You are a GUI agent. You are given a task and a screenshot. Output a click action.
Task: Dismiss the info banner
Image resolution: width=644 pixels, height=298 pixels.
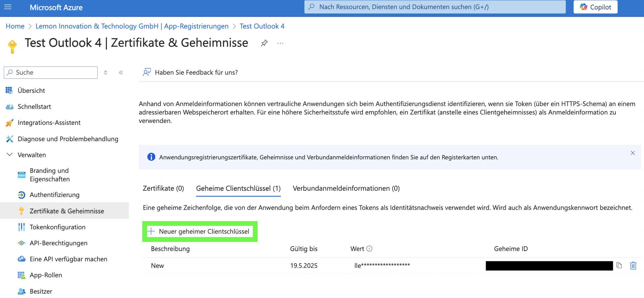point(633,153)
